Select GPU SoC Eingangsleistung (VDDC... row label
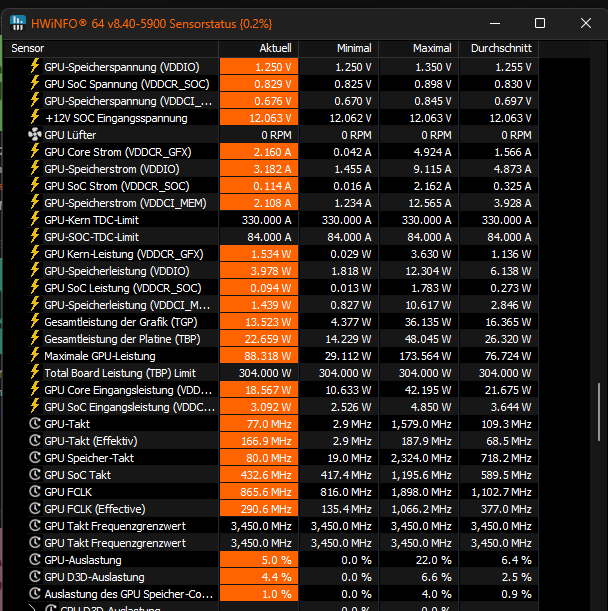The width and height of the screenshot is (608, 611). (129, 407)
